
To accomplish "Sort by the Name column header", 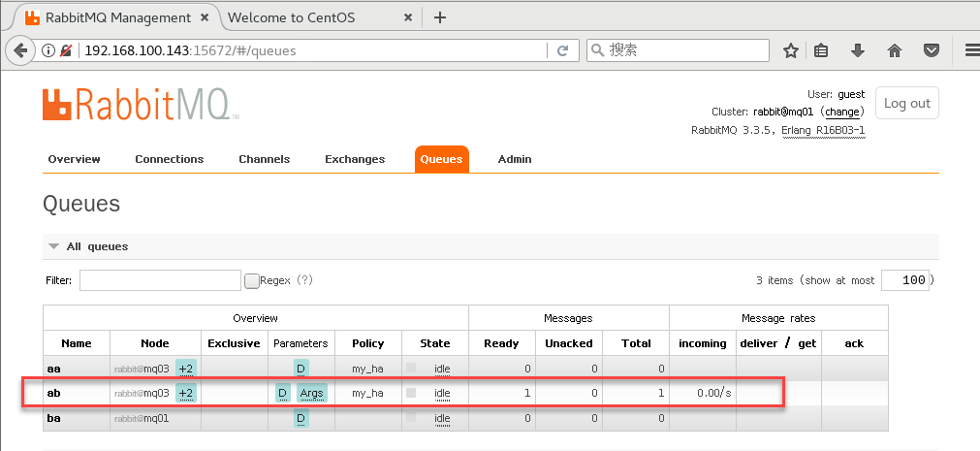I will 77,343.
